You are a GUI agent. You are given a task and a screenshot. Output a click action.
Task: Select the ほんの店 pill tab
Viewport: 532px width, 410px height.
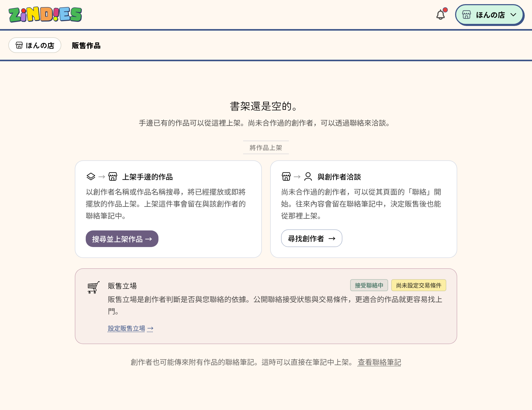point(35,45)
